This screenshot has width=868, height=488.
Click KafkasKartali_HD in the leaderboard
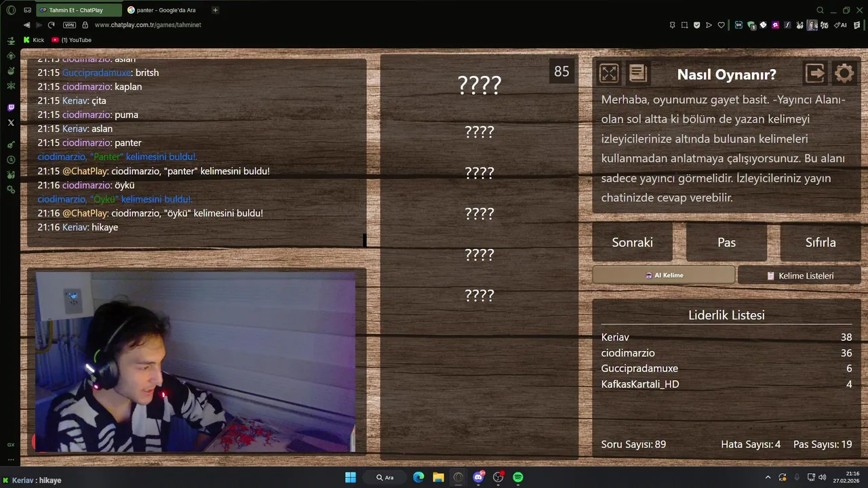tap(640, 384)
